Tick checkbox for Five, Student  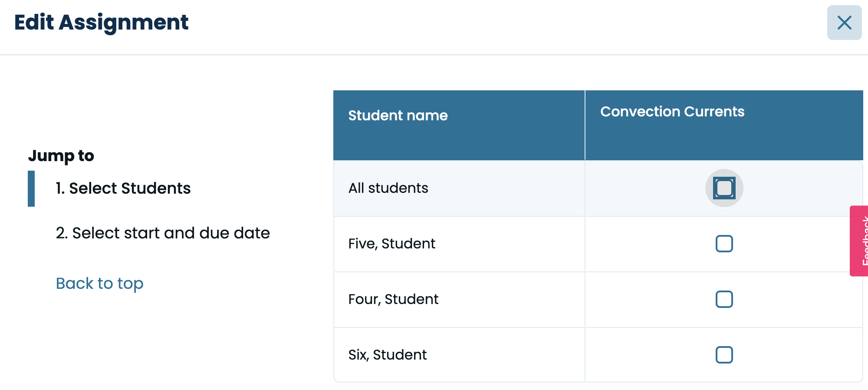724,244
